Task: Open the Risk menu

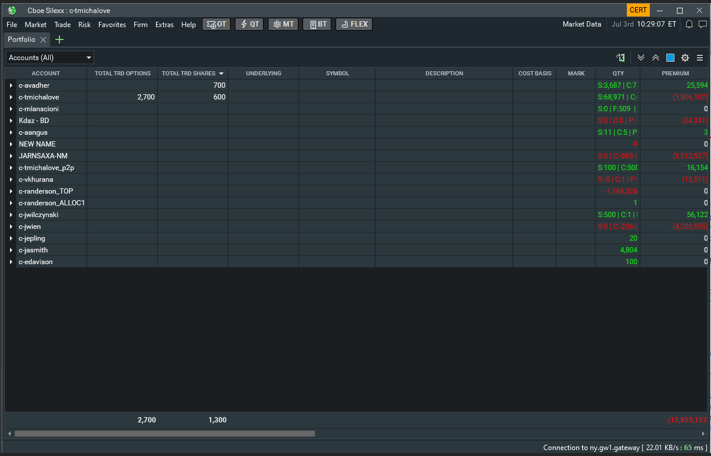Action: click(84, 24)
